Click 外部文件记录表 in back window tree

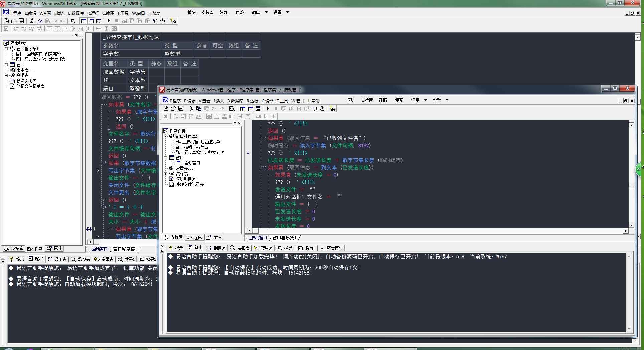pos(30,86)
